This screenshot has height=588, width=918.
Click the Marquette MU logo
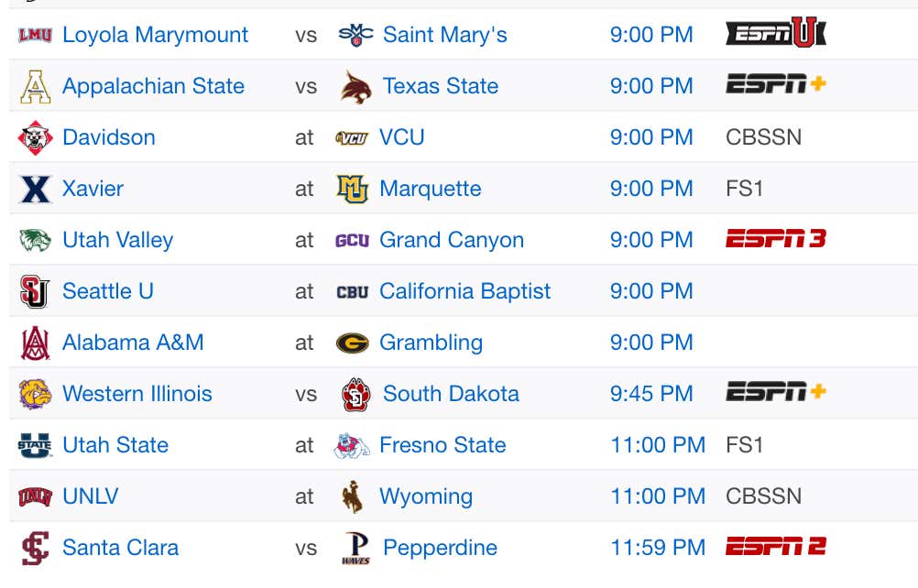click(353, 189)
